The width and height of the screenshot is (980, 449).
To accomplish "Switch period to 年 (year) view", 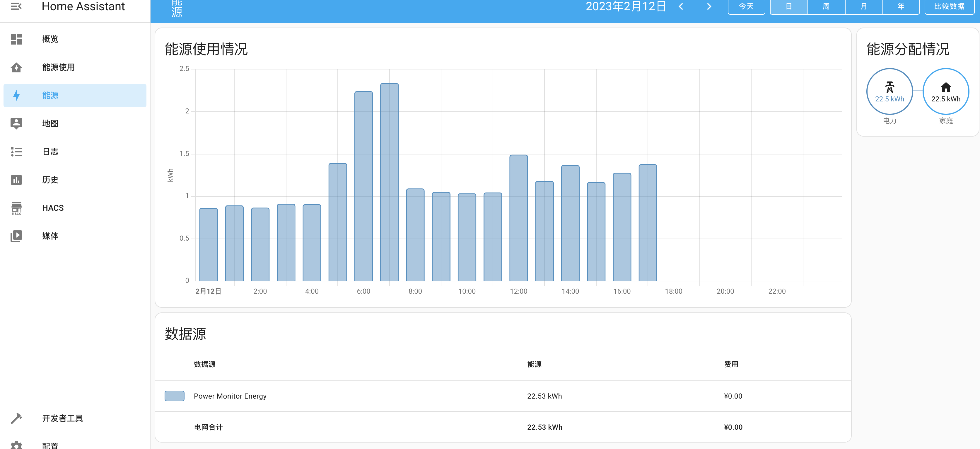I will [x=901, y=6].
